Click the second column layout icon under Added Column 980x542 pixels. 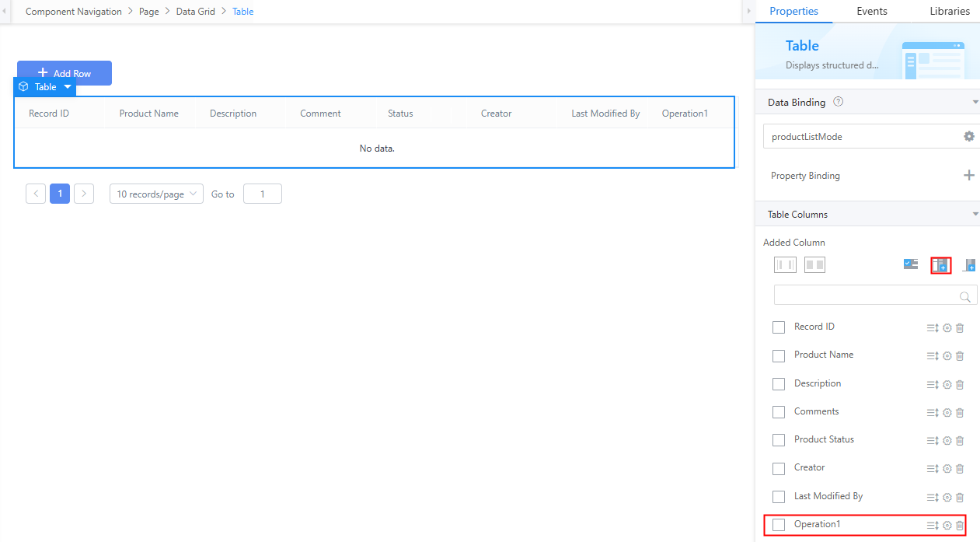[x=814, y=265]
